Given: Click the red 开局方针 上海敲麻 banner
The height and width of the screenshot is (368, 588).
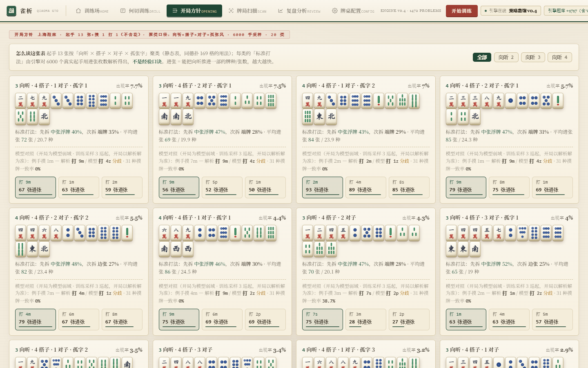Looking at the screenshot, I should (x=149, y=35).
